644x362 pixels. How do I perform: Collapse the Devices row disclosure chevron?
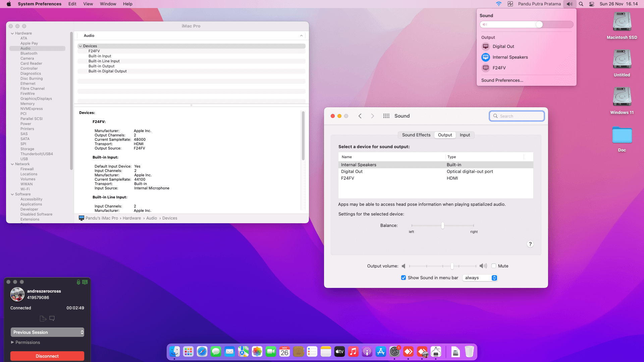tap(80, 46)
